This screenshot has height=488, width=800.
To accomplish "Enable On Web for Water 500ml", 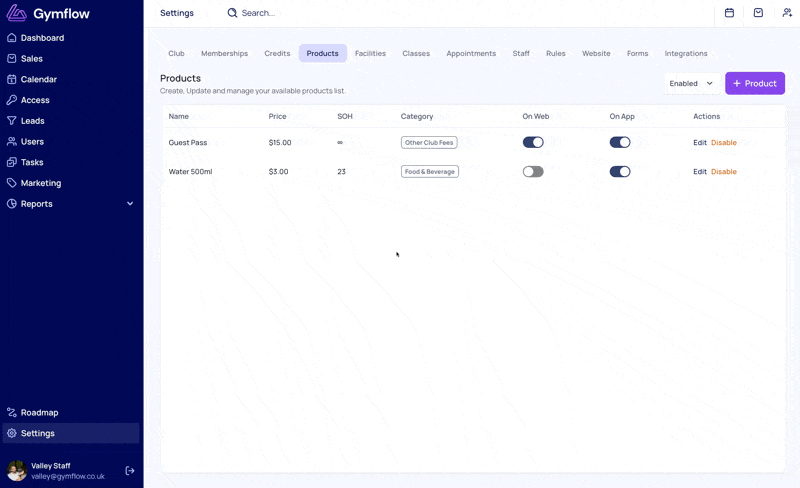I will pyautogui.click(x=533, y=172).
